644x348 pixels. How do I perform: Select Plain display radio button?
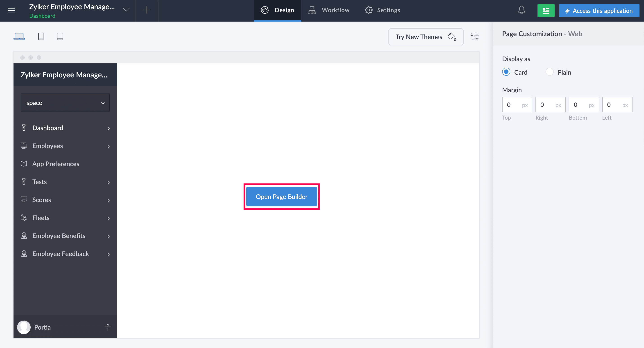[549, 72]
